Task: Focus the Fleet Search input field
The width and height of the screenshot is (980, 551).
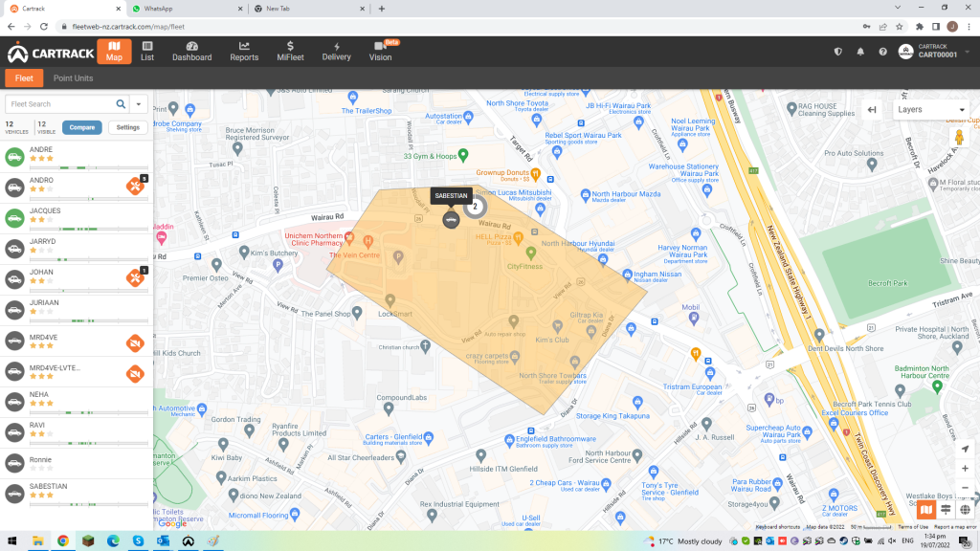Action: (x=57, y=104)
